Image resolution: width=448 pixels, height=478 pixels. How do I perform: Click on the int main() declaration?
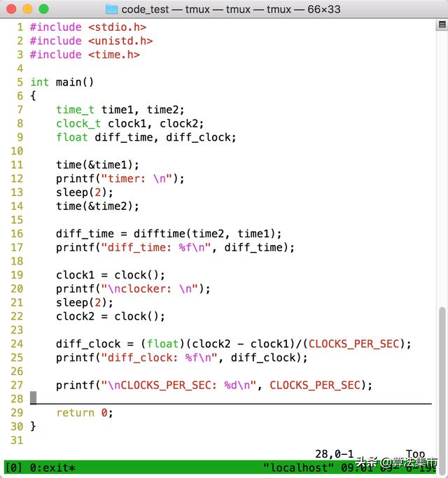pos(62,82)
